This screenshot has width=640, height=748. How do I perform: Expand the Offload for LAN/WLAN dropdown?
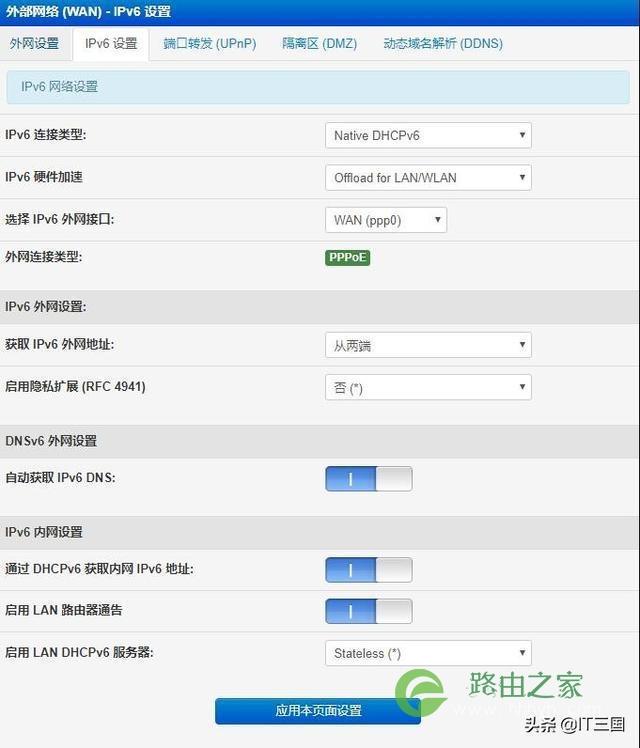click(x=428, y=177)
